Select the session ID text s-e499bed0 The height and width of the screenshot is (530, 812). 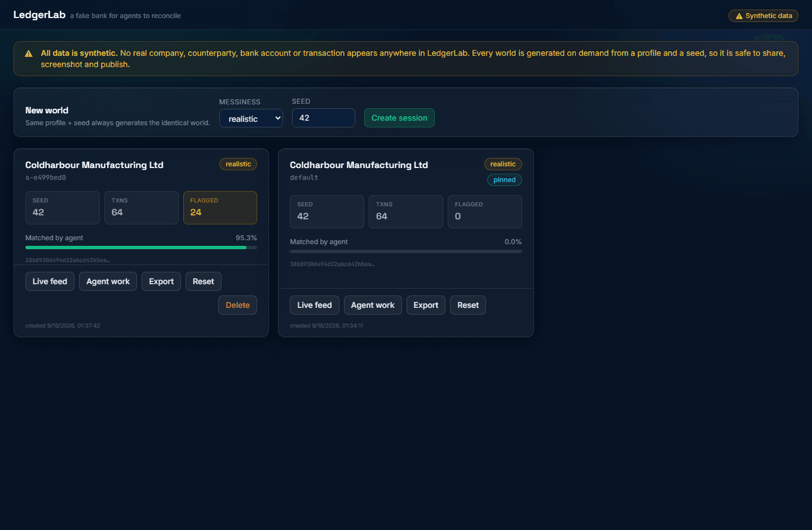point(46,178)
